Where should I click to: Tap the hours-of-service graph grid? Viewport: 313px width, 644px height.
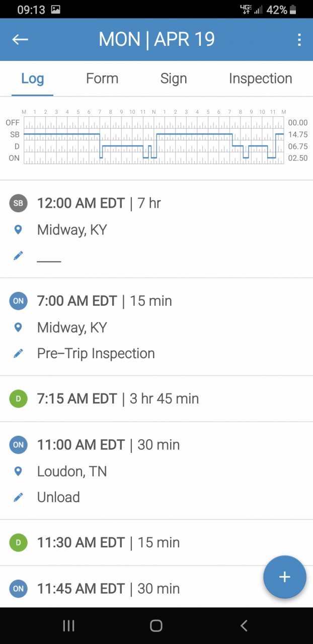coord(153,140)
